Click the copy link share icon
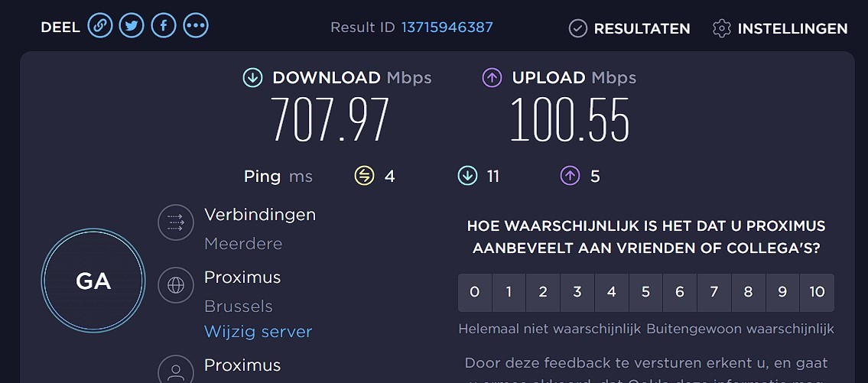The height and width of the screenshot is (383, 868). [x=99, y=26]
